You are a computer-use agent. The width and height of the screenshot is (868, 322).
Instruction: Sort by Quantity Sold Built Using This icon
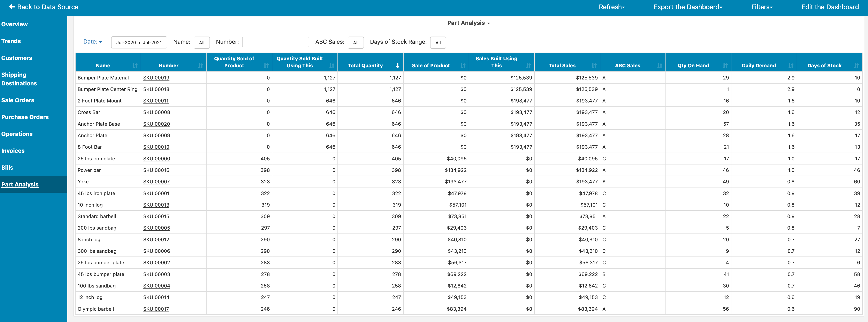(x=332, y=66)
